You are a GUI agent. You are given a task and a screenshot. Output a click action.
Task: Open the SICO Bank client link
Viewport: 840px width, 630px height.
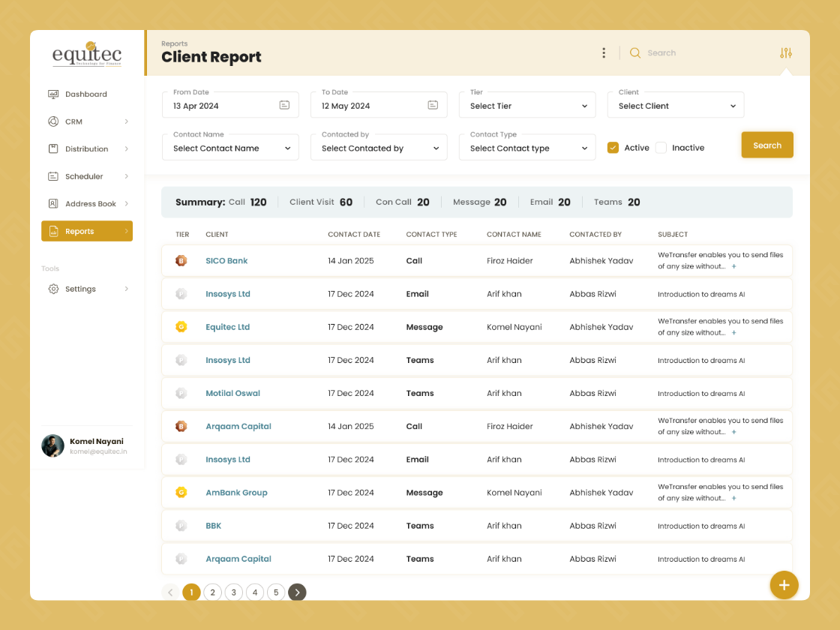(226, 261)
